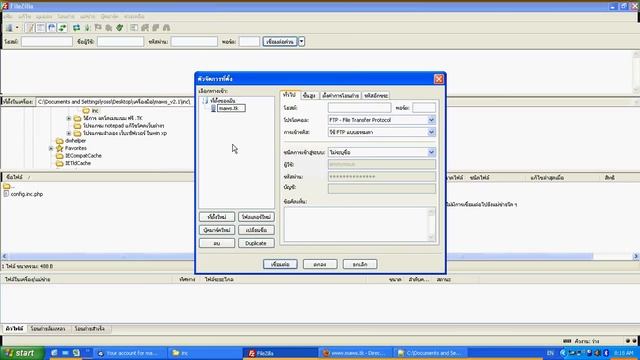Screen dimensions: 640x360
Task: Open the Transfer menu in menu bar
Action: 66,17
